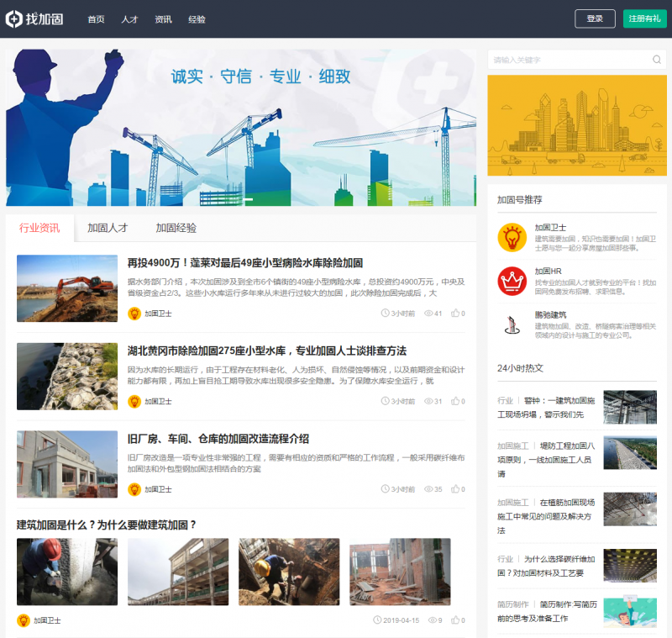
Task: Click thumbnail of the 简历制作 hot article
Action: [x=630, y=611]
